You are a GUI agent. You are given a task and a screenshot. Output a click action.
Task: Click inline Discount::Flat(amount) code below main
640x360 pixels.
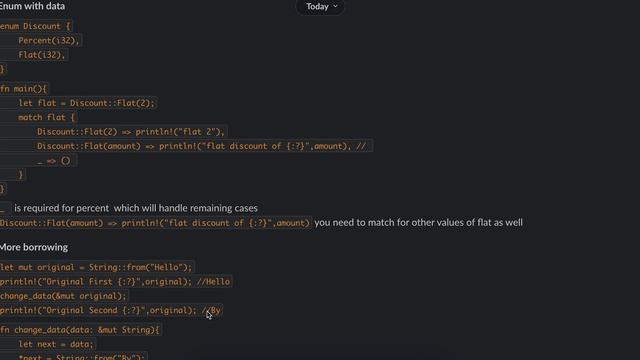click(155, 223)
